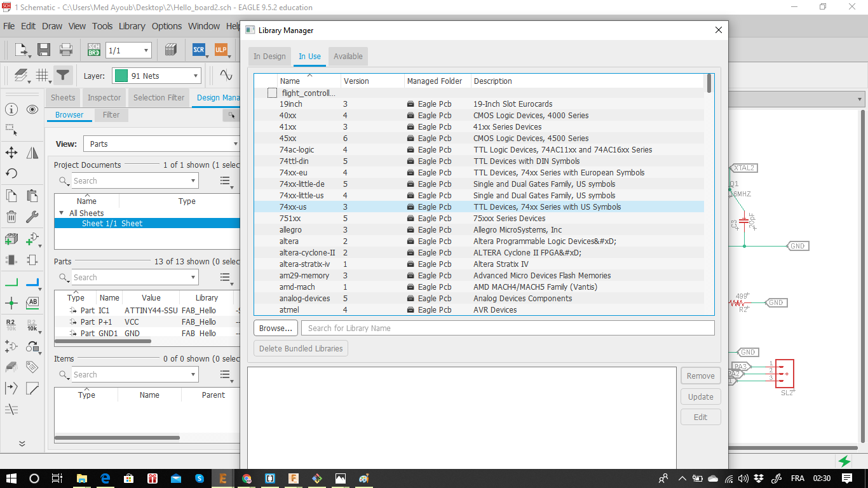Click the Browse... button
Viewport: 868px width, 488px height.
pos(276,329)
